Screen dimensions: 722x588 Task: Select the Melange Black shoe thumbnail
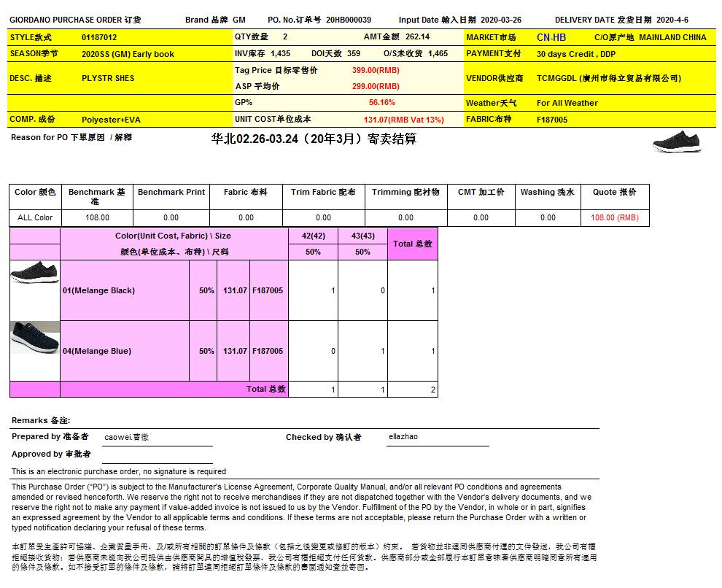[35, 274]
